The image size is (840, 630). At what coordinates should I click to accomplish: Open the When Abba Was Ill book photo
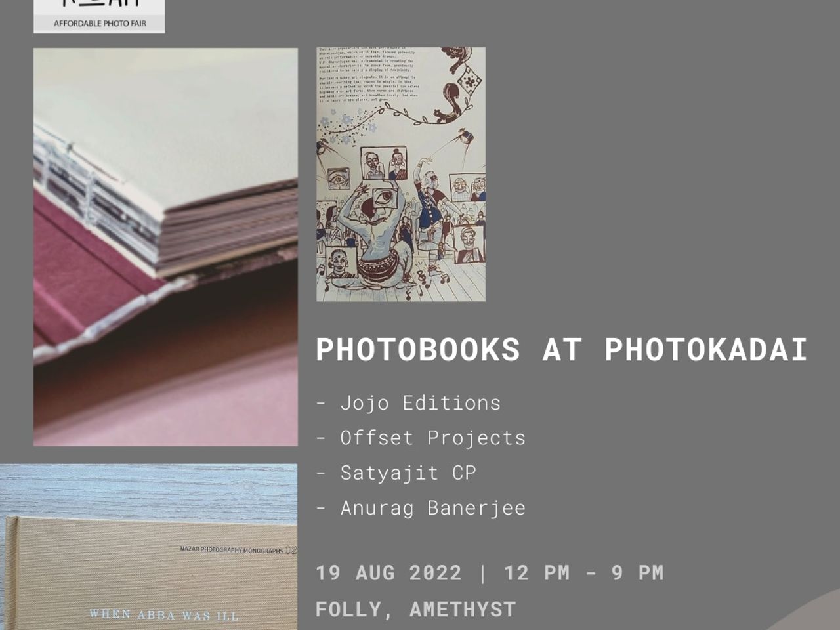149,547
